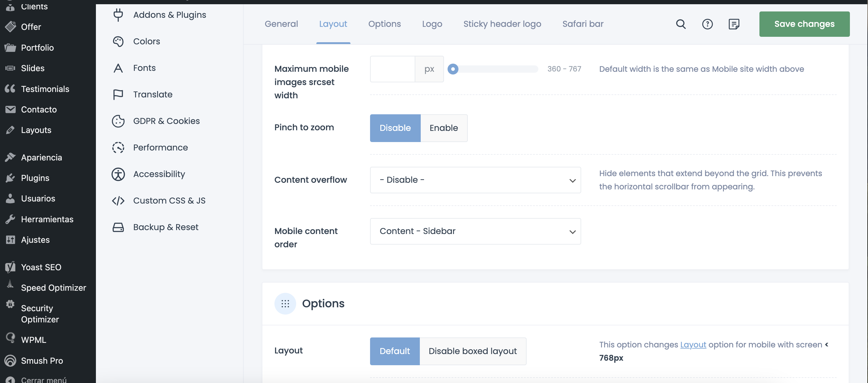Viewport: 868px width, 383px height.
Task: Switch to the Safari bar tab
Action: click(583, 24)
